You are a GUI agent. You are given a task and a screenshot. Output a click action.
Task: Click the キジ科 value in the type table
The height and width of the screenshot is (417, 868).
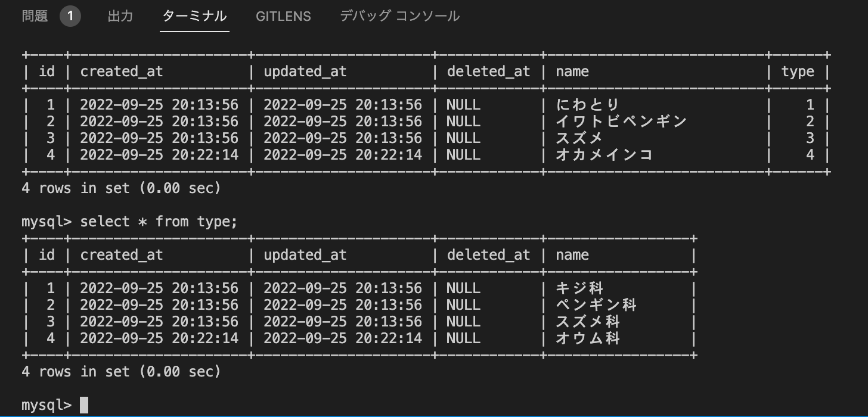click(x=579, y=288)
